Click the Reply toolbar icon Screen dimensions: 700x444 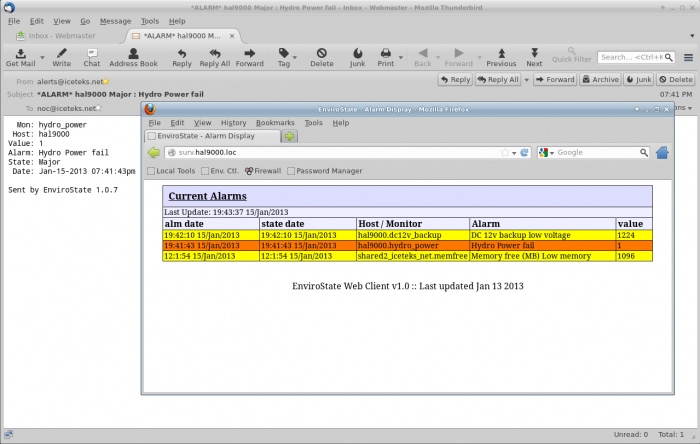click(182, 58)
